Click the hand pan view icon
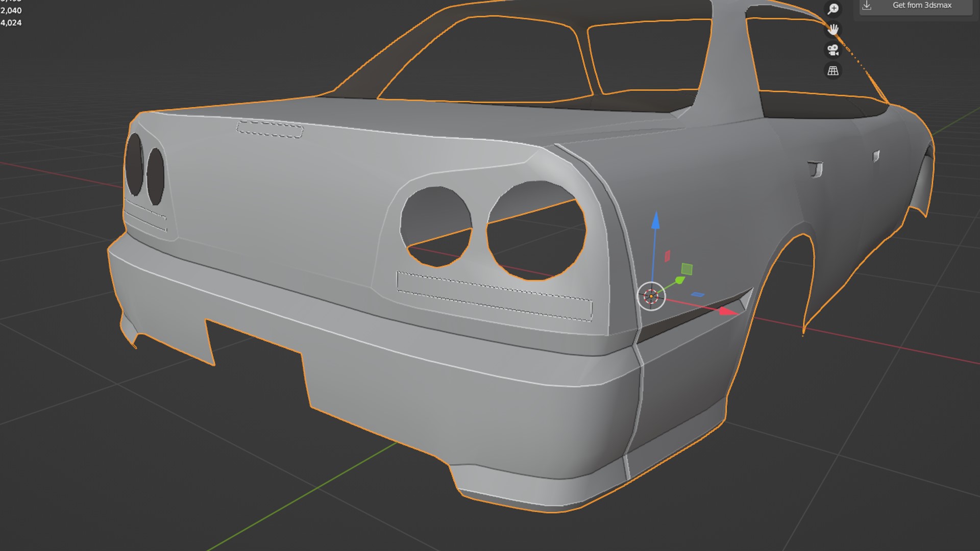Image resolution: width=980 pixels, height=551 pixels. pos(833,30)
